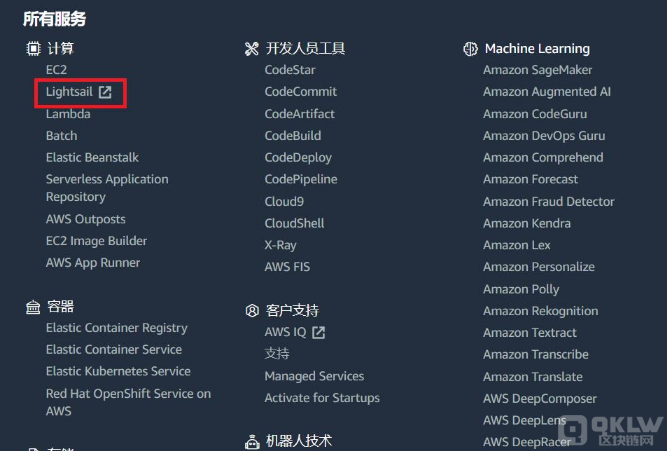Image resolution: width=667 pixels, height=451 pixels.
Task: Open Elastic Kubernetes Service
Action: coord(118,371)
